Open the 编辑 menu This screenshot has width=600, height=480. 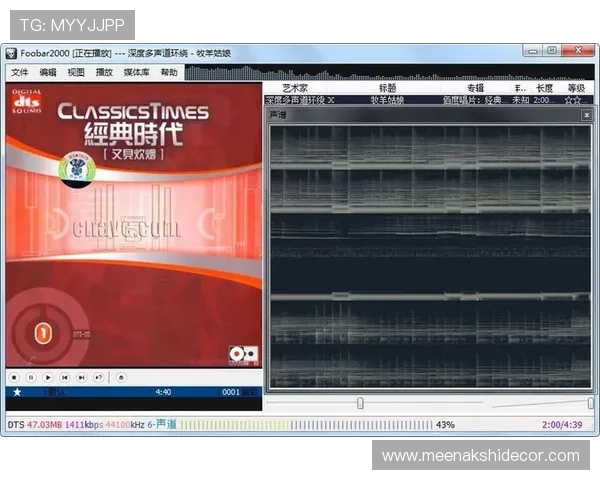point(48,72)
